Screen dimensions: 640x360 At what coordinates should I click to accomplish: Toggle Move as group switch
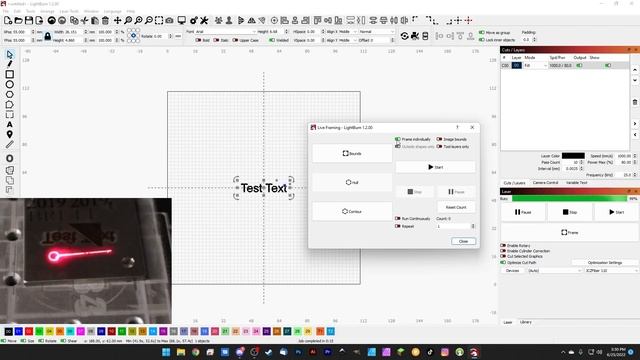(x=482, y=32)
